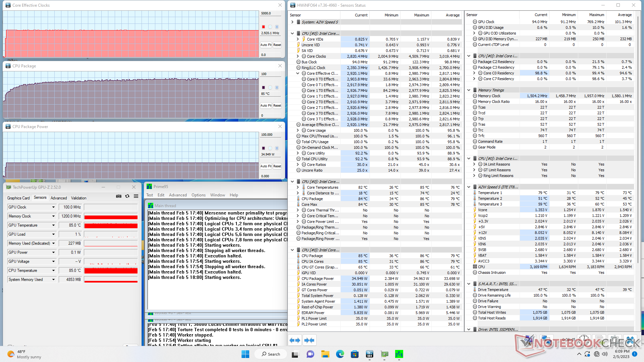Open the Memory Clock sensor dropdown in GPU-Z
Image resolution: width=644 pixels, height=362 pixels.
point(53,216)
